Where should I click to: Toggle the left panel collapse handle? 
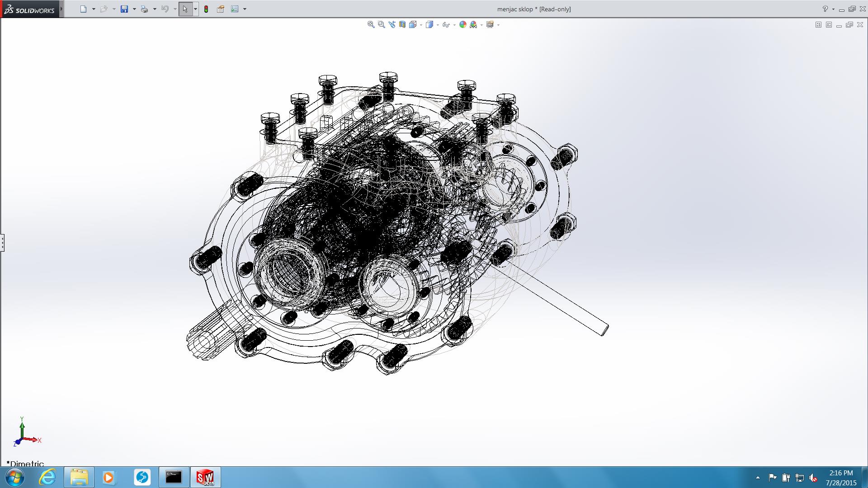point(2,243)
